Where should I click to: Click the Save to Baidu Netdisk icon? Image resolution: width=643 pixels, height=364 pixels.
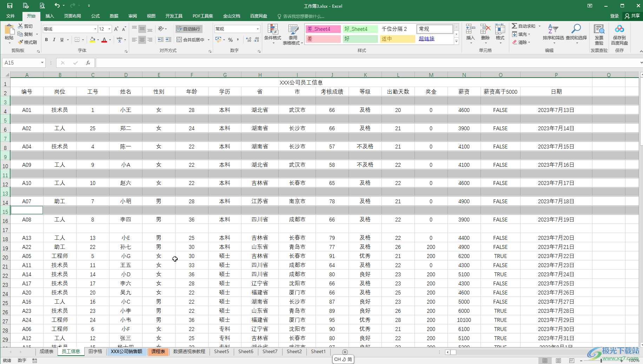pyautogui.click(x=619, y=29)
